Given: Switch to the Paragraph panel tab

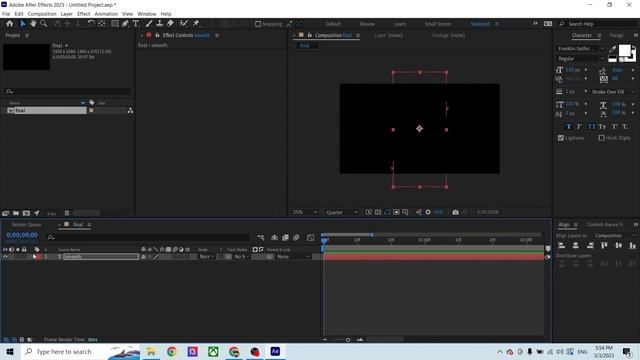Looking at the screenshot, I should tap(616, 36).
